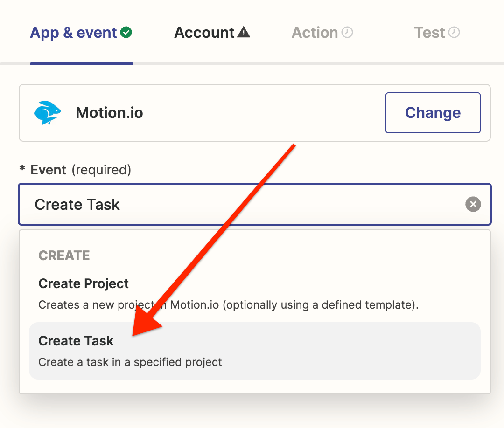Screen dimensions: 504x428
Task: Click the Create Project description text
Action: (x=228, y=305)
